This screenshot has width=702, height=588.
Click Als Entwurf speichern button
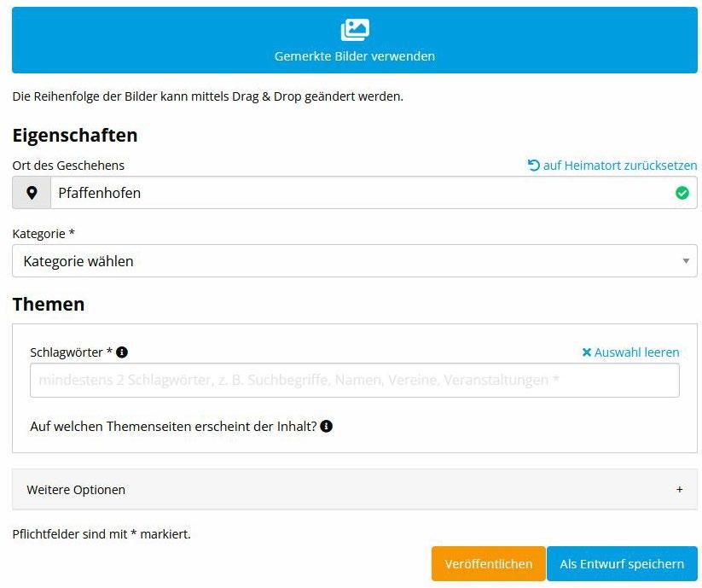point(622,564)
